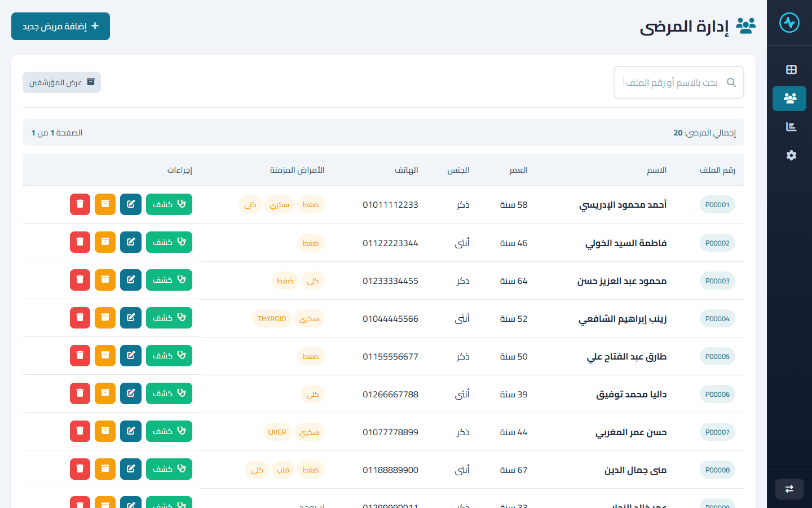812x508 pixels.
Task: Click إضافة مريض جديد button
Action: click(x=60, y=27)
